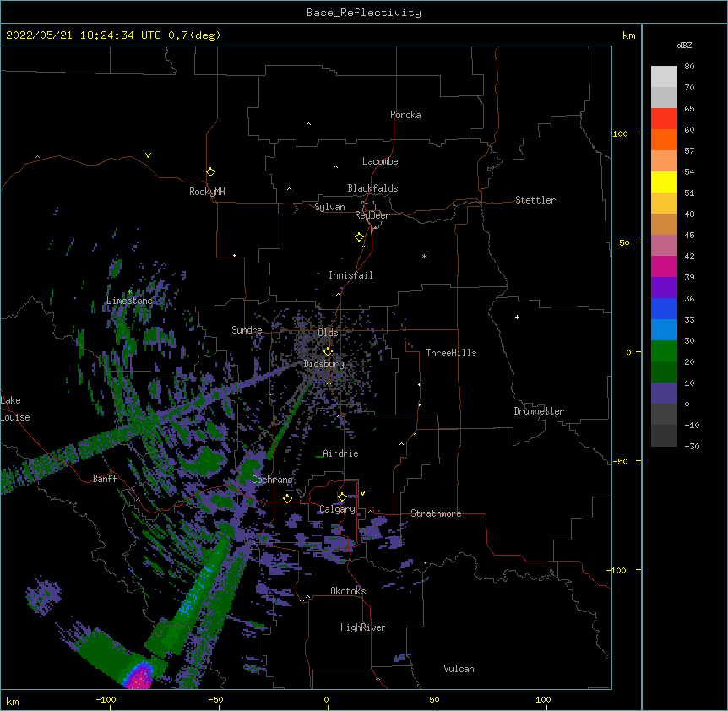Image resolution: width=728 pixels, height=711 pixels.
Task: Click the magenta high-reflectivity storm core
Action: 139,676
